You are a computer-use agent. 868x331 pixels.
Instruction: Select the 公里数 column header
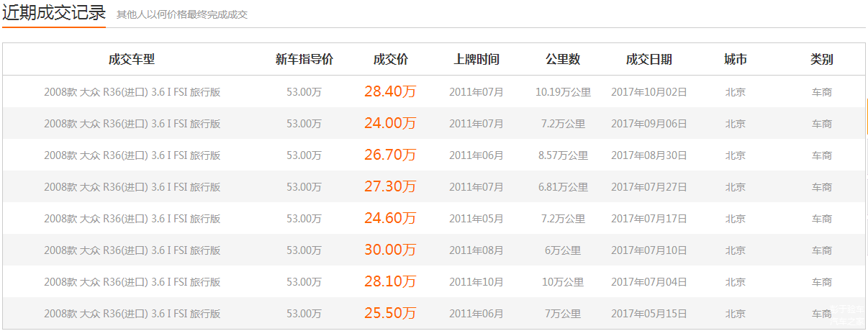click(563, 59)
